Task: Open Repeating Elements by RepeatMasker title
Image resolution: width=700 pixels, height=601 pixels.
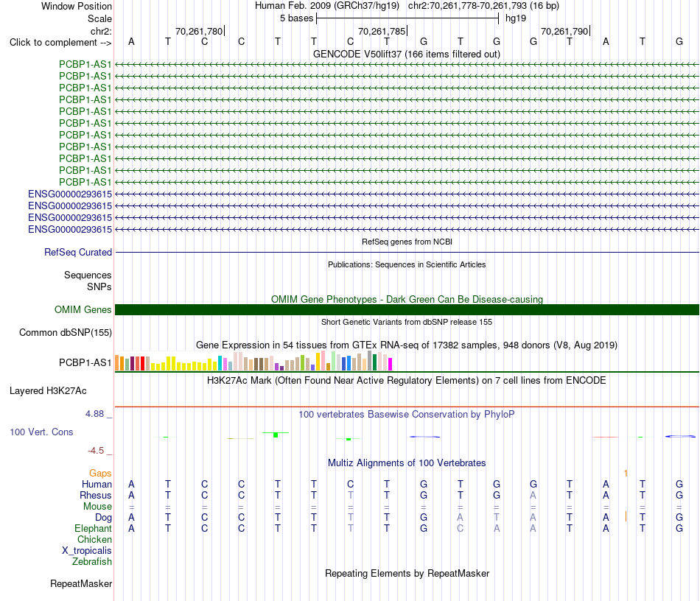Action: pos(407,573)
